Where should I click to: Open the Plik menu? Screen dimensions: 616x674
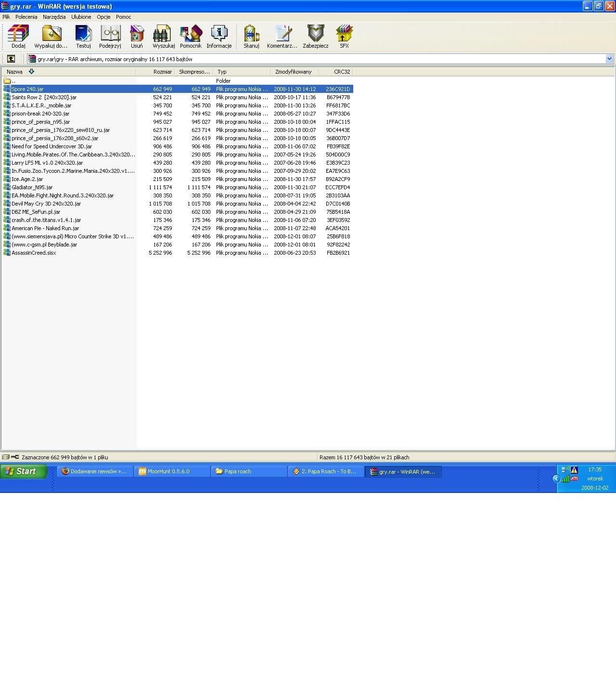6,17
